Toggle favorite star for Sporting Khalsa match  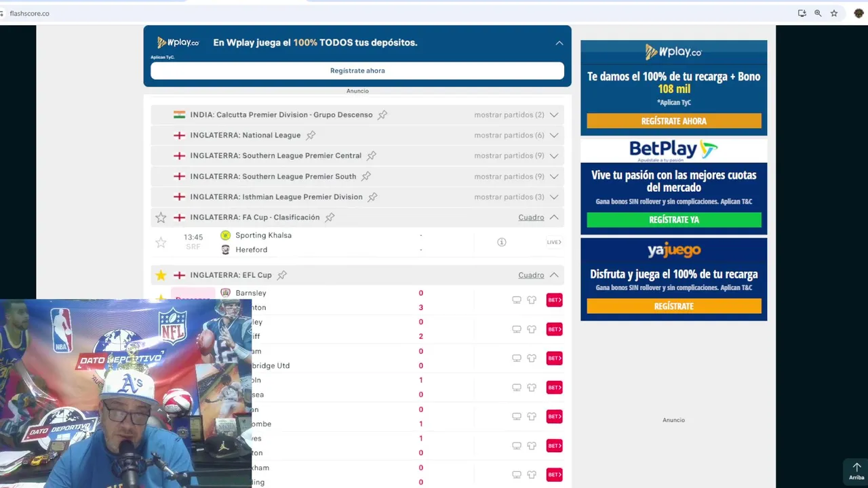click(x=161, y=242)
